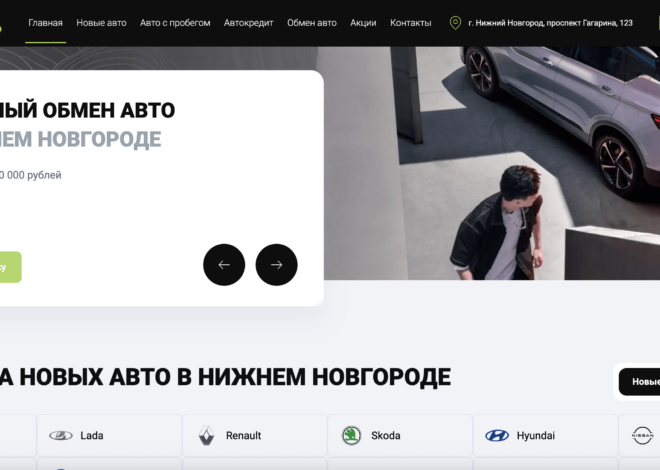
Task: Show next slide with right arrow
Action: pyautogui.click(x=277, y=265)
